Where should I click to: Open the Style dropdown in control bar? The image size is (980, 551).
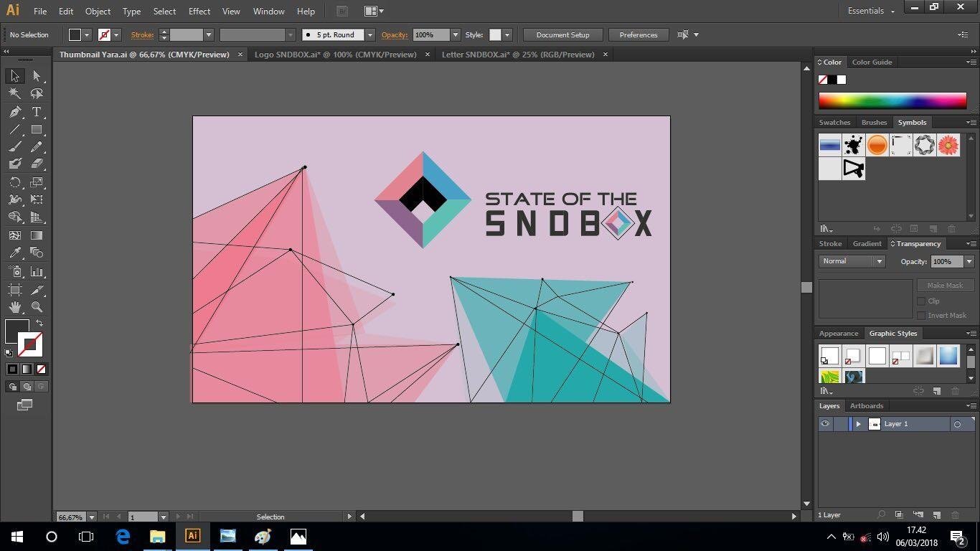(507, 34)
